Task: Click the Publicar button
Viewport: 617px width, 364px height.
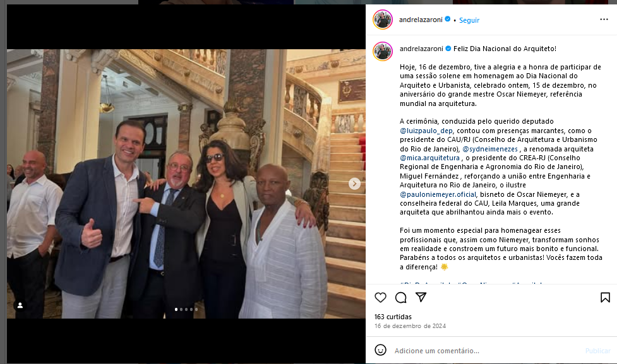Action: [597, 351]
